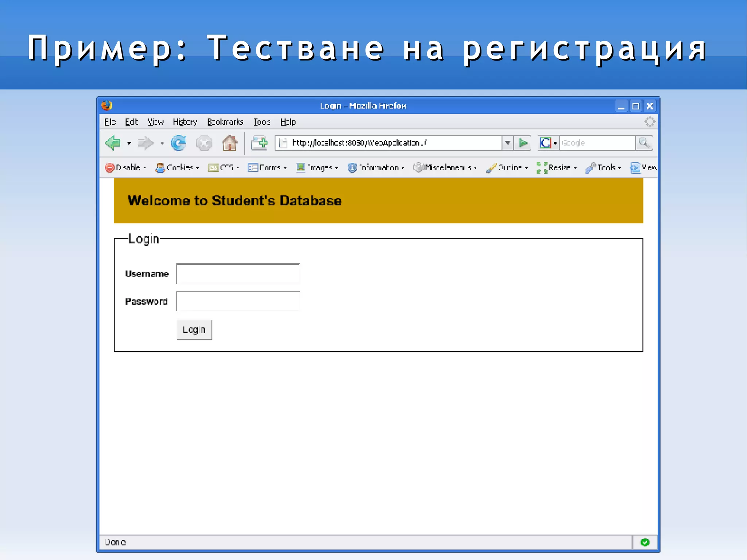Open the Tools menu in the menu bar
The height and width of the screenshot is (560, 747).
pyautogui.click(x=262, y=122)
